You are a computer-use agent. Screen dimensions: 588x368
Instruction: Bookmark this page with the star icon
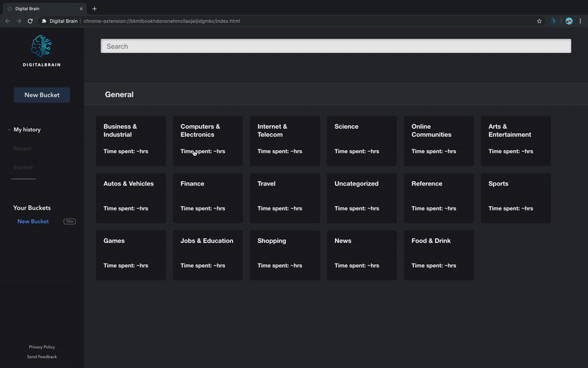539,21
